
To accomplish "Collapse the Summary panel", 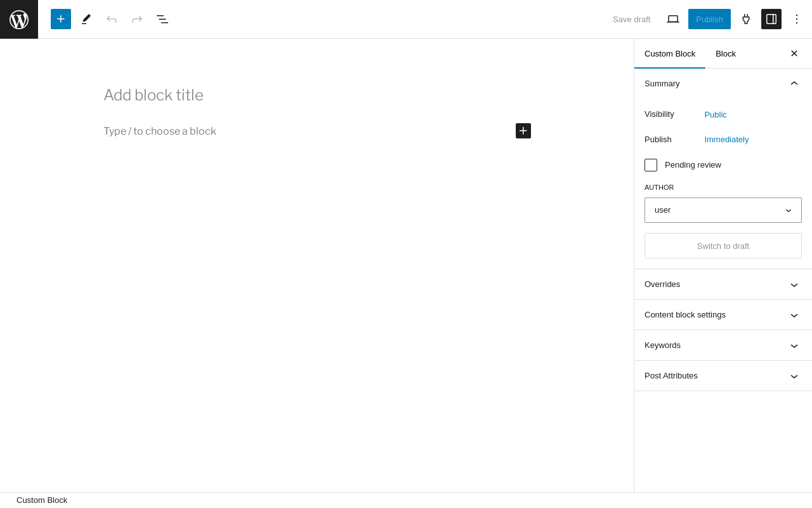I will tap(723, 83).
